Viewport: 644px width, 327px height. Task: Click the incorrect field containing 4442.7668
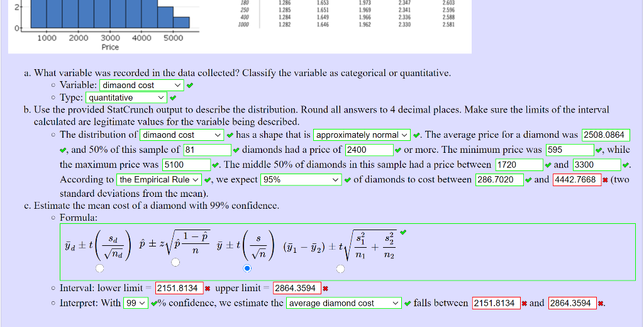click(577, 180)
